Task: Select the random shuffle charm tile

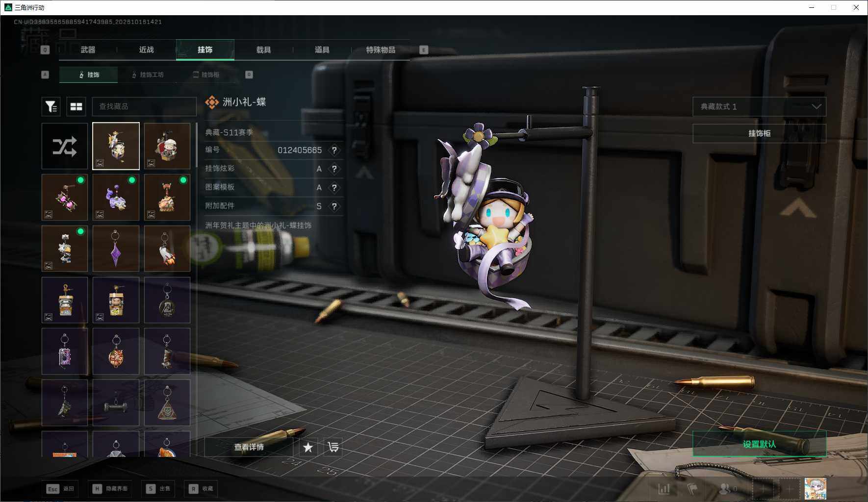Action: click(x=65, y=146)
